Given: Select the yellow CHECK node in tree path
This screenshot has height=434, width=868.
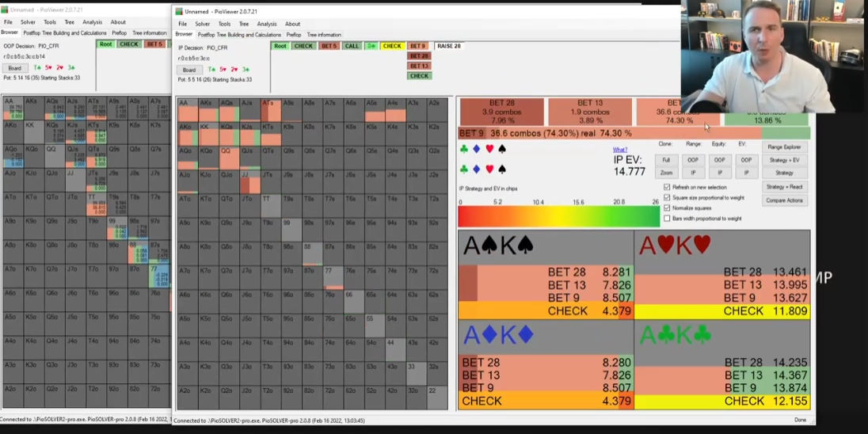Looking at the screenshot, I should pos(392,46).
